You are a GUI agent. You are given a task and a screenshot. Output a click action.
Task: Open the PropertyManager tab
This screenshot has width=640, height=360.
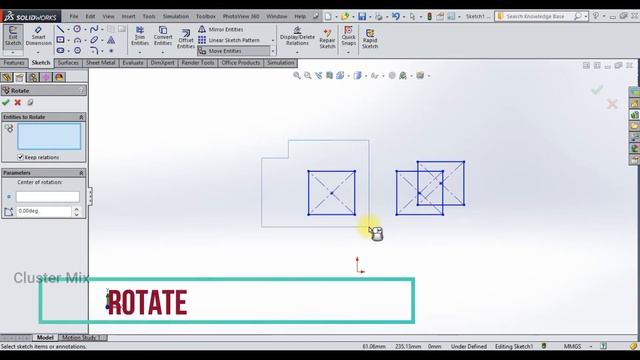point(20,77)
